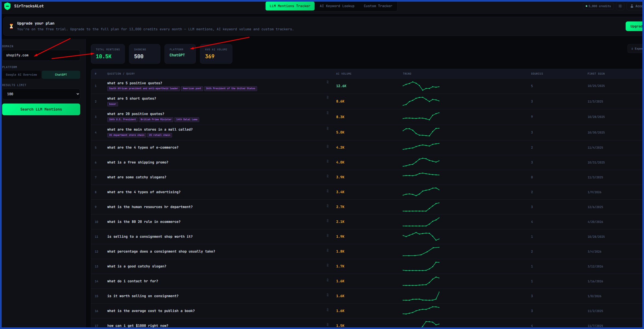Copy query 'what are 5 positive quotes?'
This screenshot has height=329, width=644.
327,82
